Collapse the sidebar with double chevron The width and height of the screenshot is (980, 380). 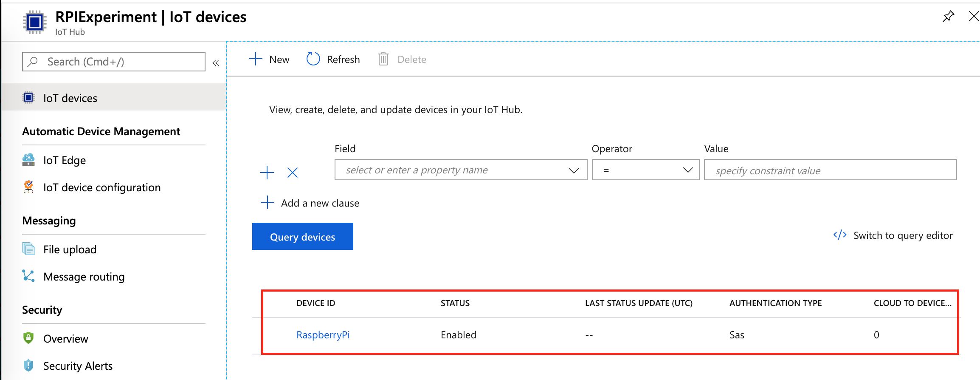point(216,63)
